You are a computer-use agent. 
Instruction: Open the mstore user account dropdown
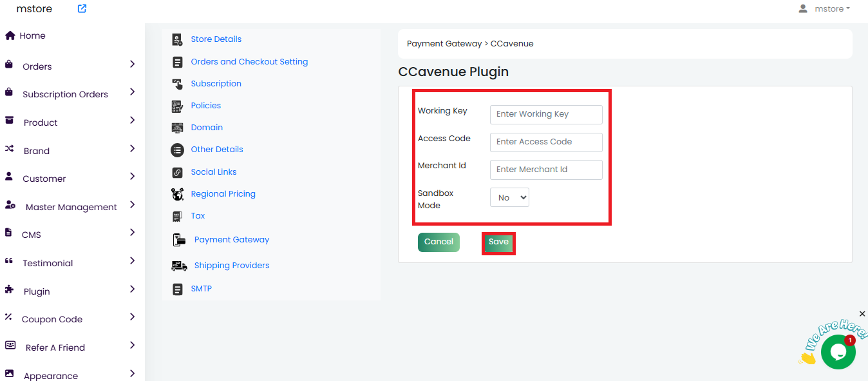[824, 9]
